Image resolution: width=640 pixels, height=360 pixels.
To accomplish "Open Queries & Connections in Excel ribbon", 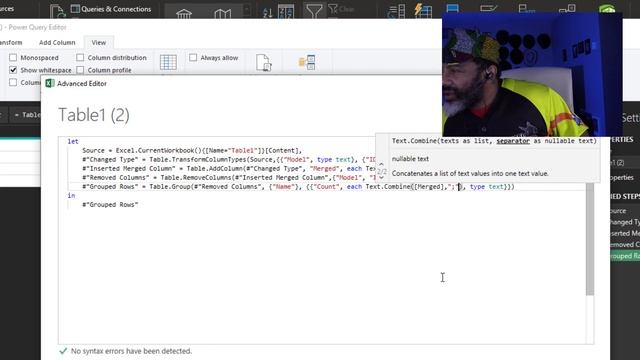I will click(x=111, y=9).
